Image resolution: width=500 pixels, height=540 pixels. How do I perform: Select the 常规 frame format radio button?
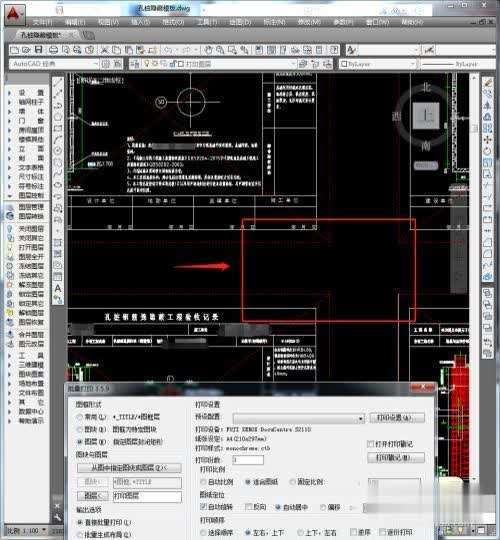point(80,417)
